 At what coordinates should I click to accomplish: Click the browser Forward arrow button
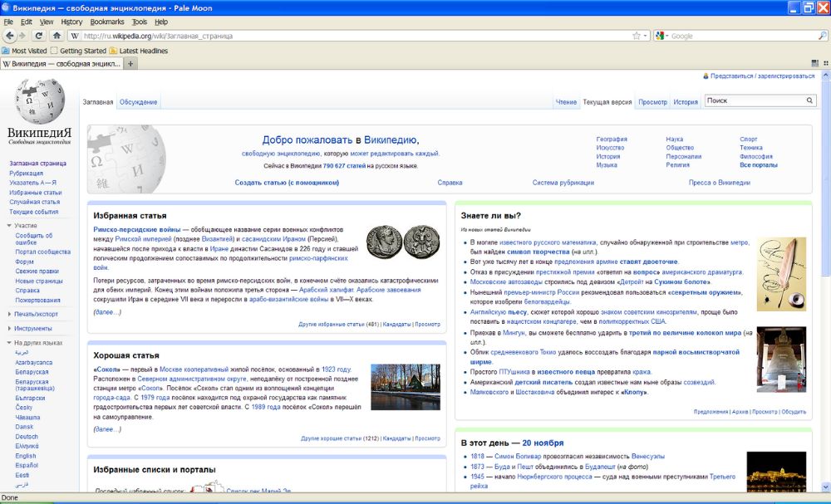point(22,36)
